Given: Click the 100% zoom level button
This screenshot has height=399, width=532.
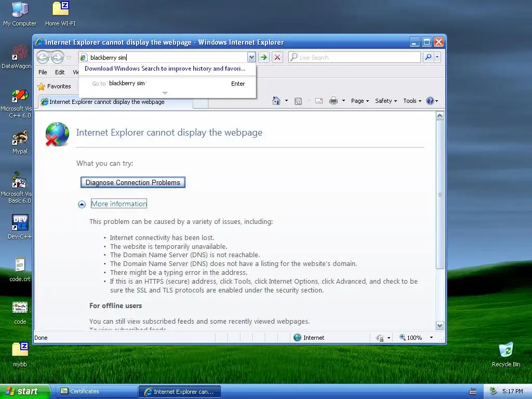Looking at the screenshot, I should pos(410,338).
